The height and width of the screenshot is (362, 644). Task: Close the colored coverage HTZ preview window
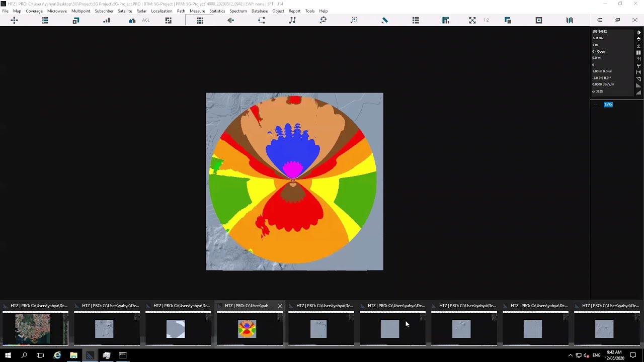click(280, 306)
